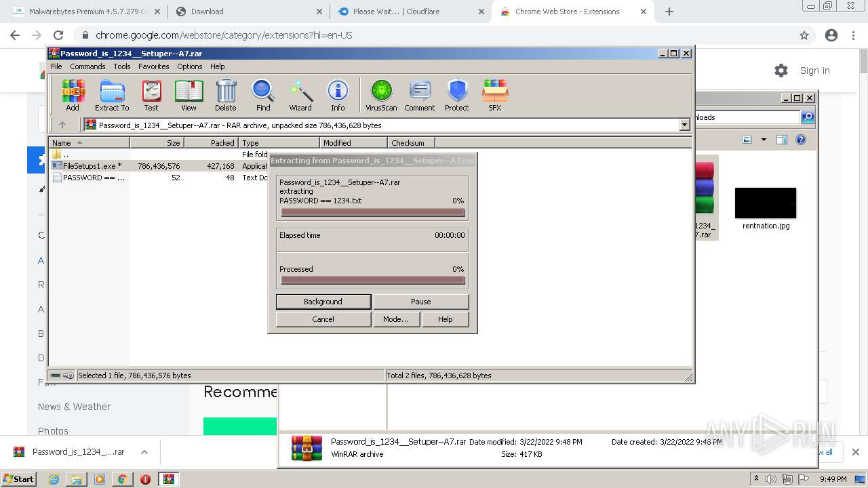Open Chrome profile avatar
The image size is (868, 488).
(x=831, y=35)
